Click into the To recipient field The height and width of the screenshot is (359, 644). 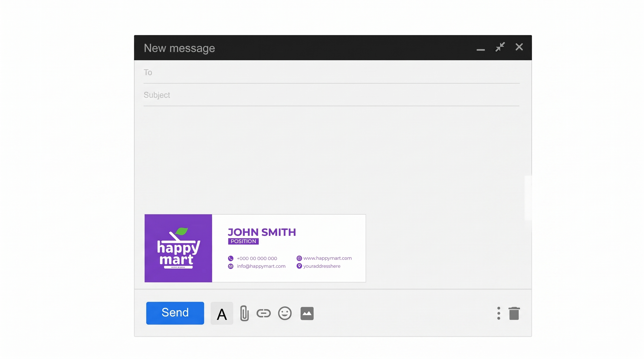(x=332, y=72)
